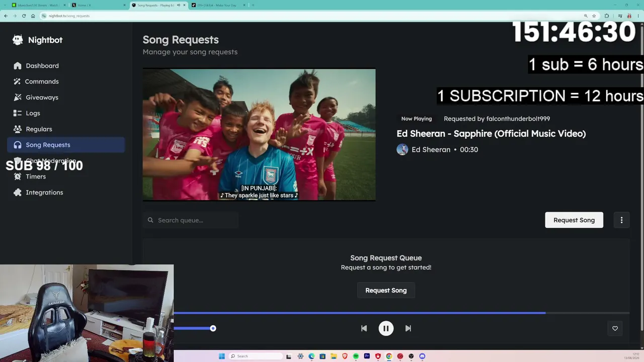Viewport: 644px width, 362px height.
Task: Open the browser home page
Action: (33, 16)
